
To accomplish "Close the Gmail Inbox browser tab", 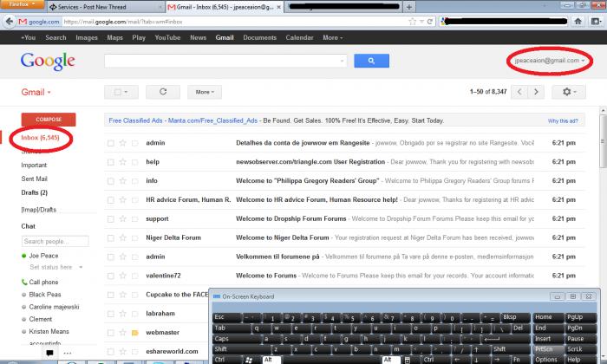I will [278, 7].
